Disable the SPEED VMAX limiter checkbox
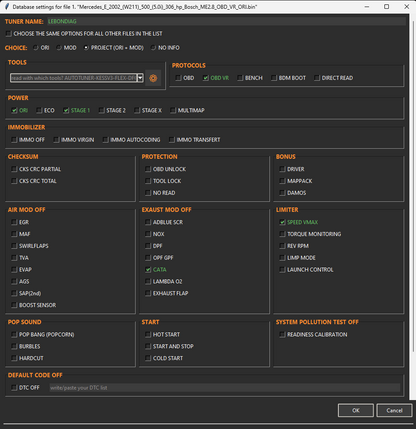The height and width of the screenshot is (429, 416). click(x=282, y=222)
